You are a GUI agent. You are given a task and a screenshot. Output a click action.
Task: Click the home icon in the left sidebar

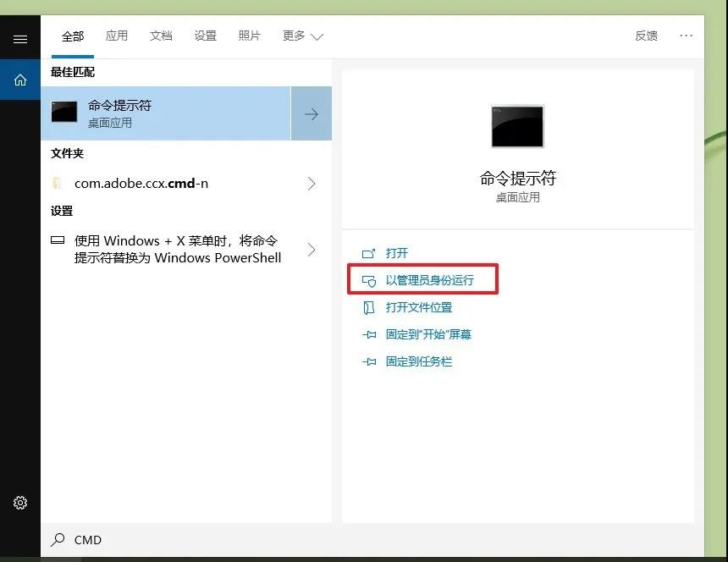[x=19, y=79]
